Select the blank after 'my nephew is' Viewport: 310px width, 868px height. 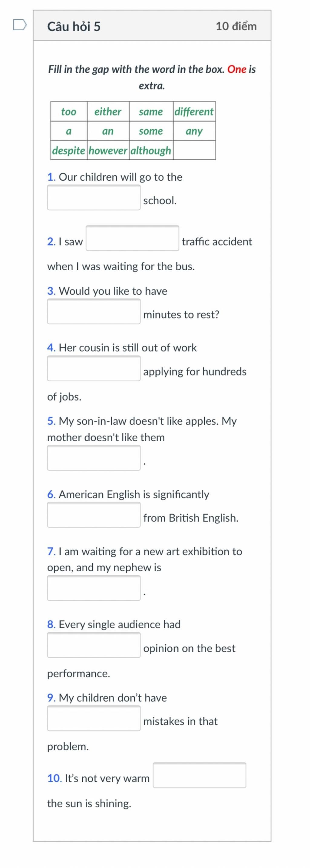click(x=94, y=588)
